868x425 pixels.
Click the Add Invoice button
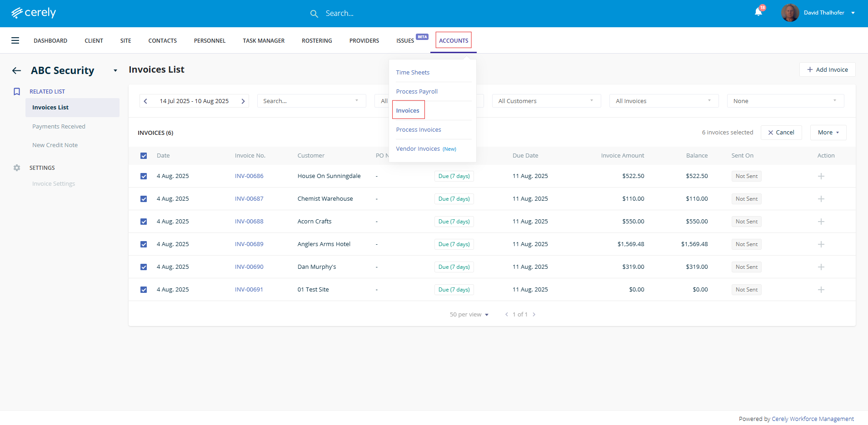827,69
